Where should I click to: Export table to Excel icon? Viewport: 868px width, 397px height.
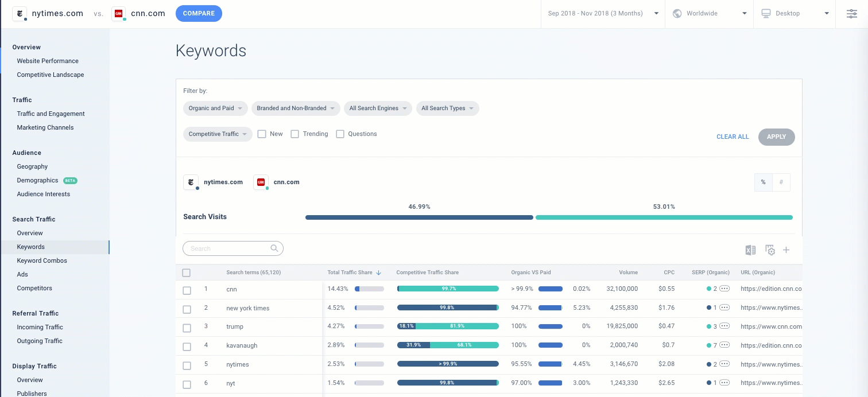pos(750,250)
